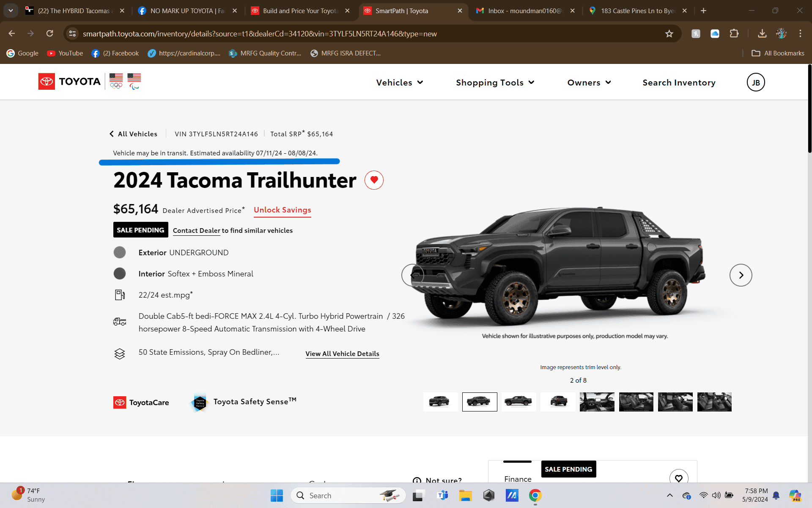Open Search Inventory in the header
This screenshot has height=508, width=812.
click(679, 83)
